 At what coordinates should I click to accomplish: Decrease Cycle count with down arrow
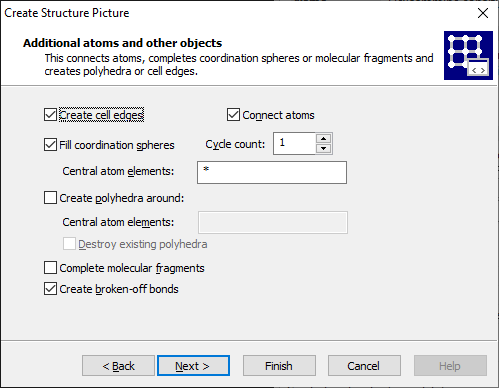pos(323,149)
